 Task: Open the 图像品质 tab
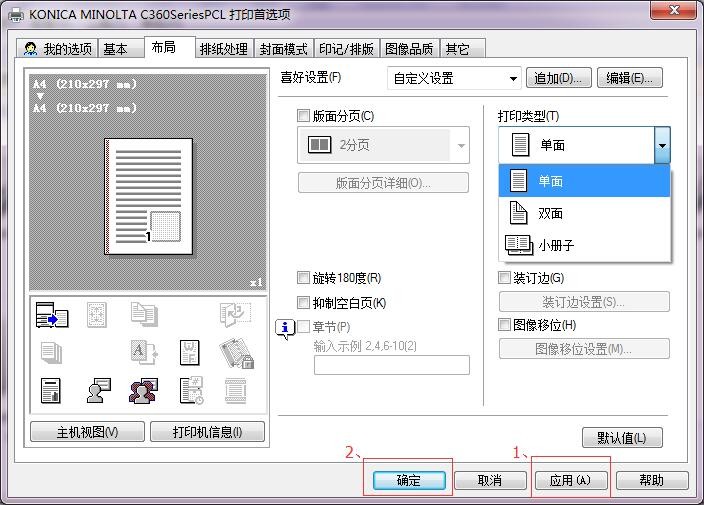coord(410,49)
